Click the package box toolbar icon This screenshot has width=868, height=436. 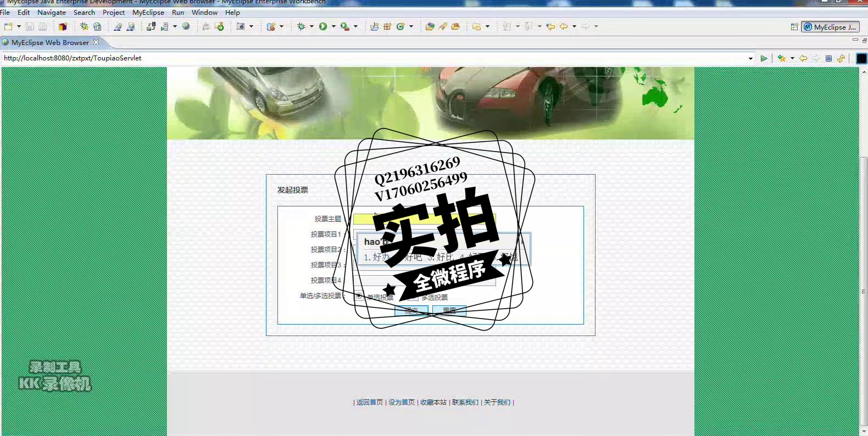point(63,26)
